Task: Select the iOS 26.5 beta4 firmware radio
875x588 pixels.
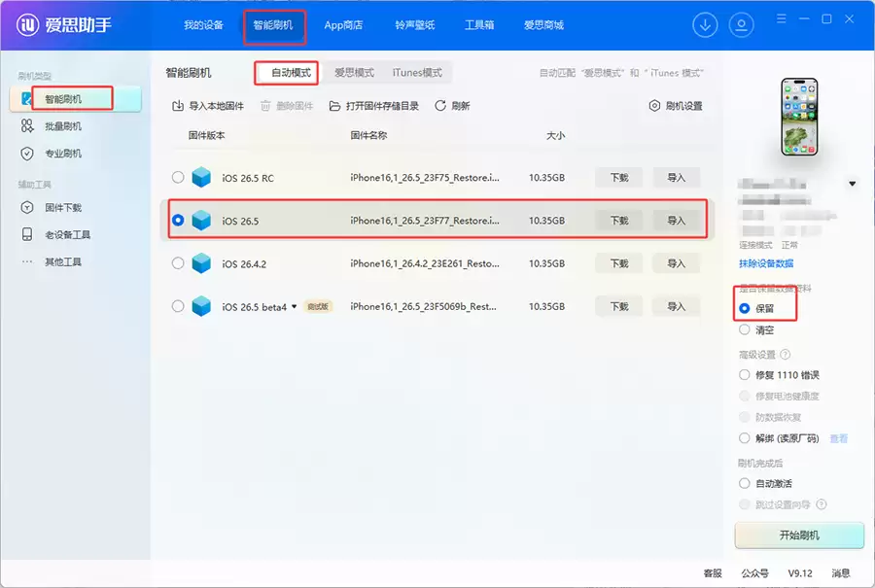Action: pyautogui.click(x=178, y=306)
